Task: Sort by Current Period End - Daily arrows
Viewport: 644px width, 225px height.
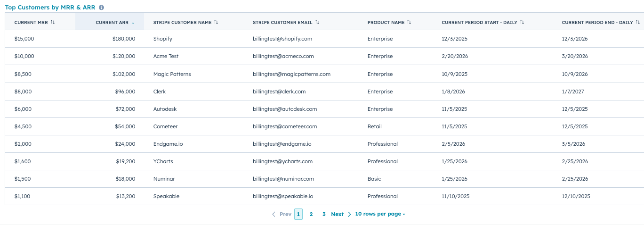Action: pyautogui.click(x=638, y=22)
